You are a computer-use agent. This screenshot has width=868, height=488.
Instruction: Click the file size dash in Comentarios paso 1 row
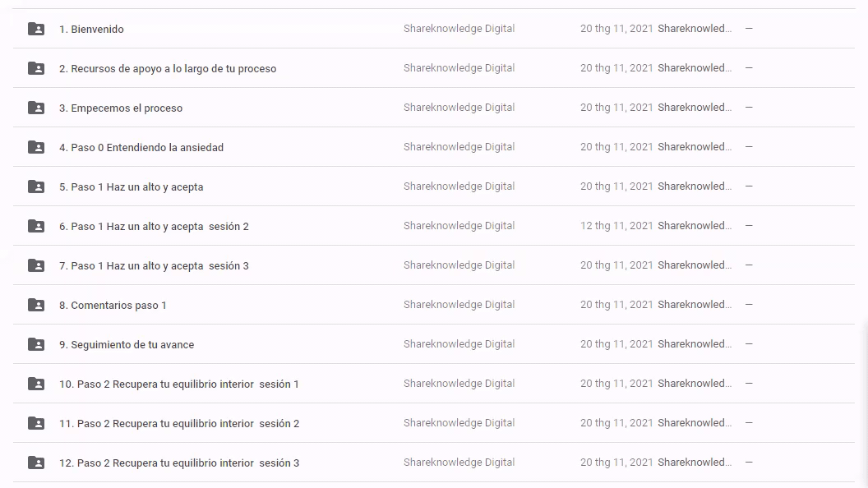(x=749, y=305)
